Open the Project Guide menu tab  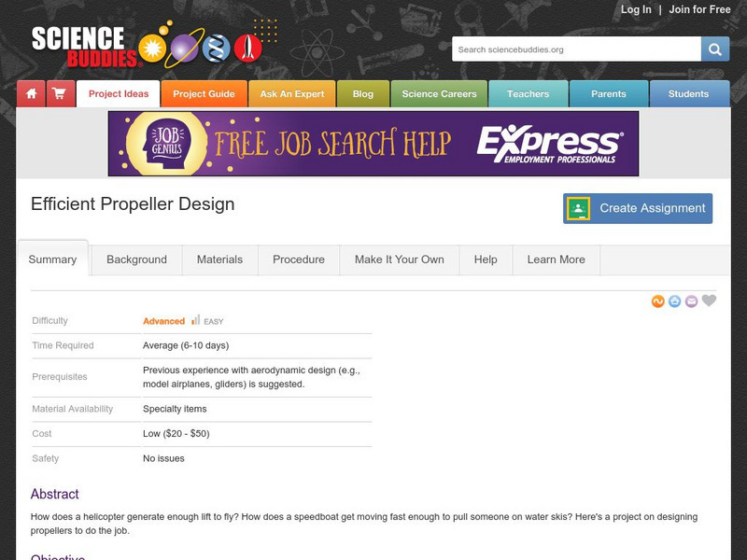204,94
